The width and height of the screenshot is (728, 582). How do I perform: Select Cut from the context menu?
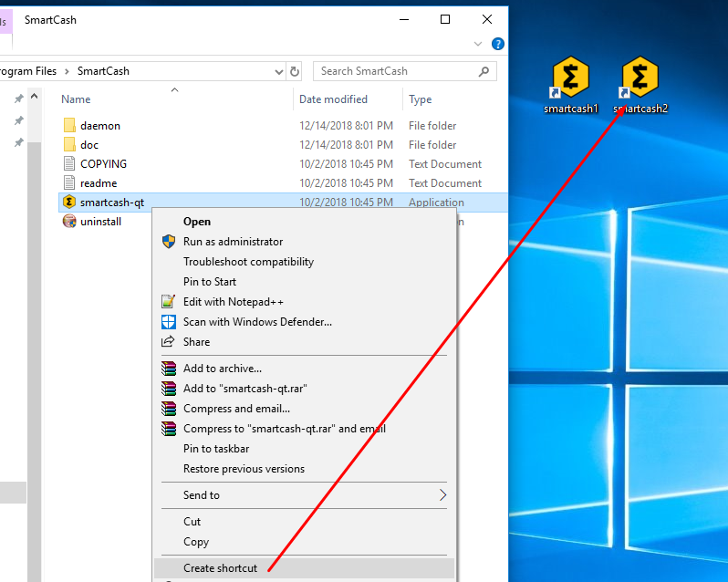[x=192, y=522]
